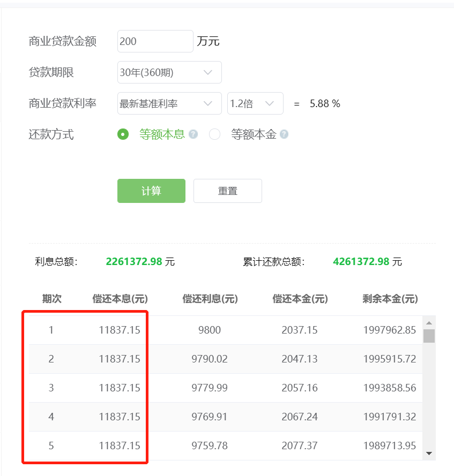This screenshot has height=476, width=454.
Task: Click the 9779.99 interest cell
Action: 210,388
